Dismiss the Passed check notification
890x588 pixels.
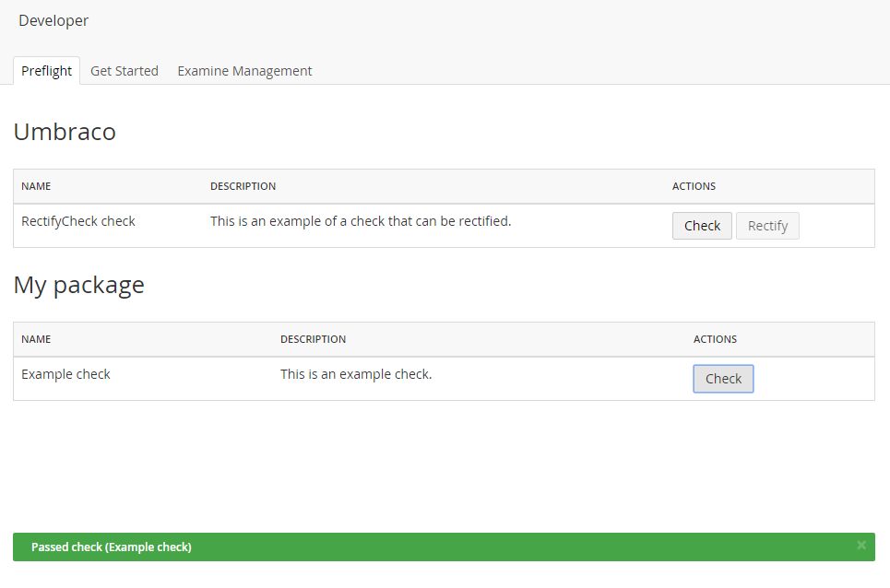(x=861, y=545)
